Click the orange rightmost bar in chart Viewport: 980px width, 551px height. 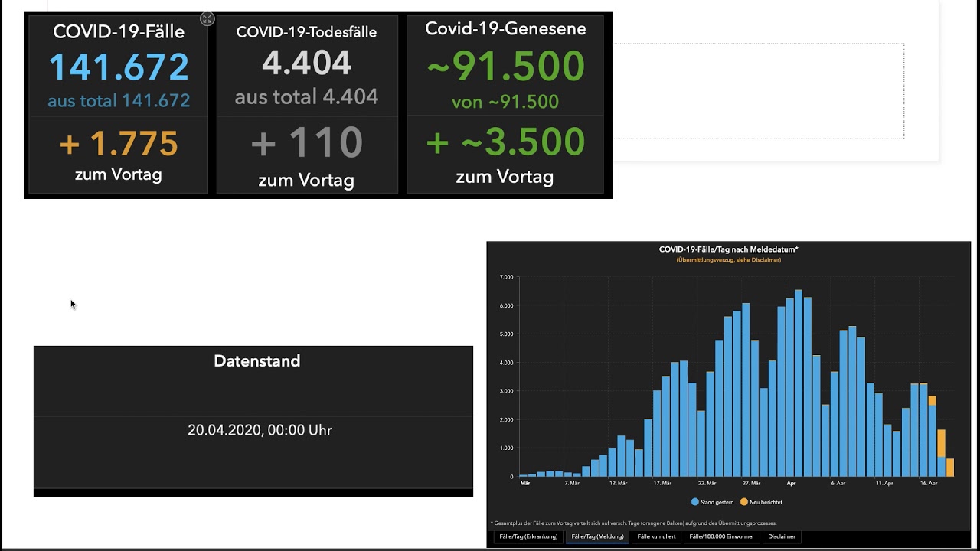tap(950, 468)
